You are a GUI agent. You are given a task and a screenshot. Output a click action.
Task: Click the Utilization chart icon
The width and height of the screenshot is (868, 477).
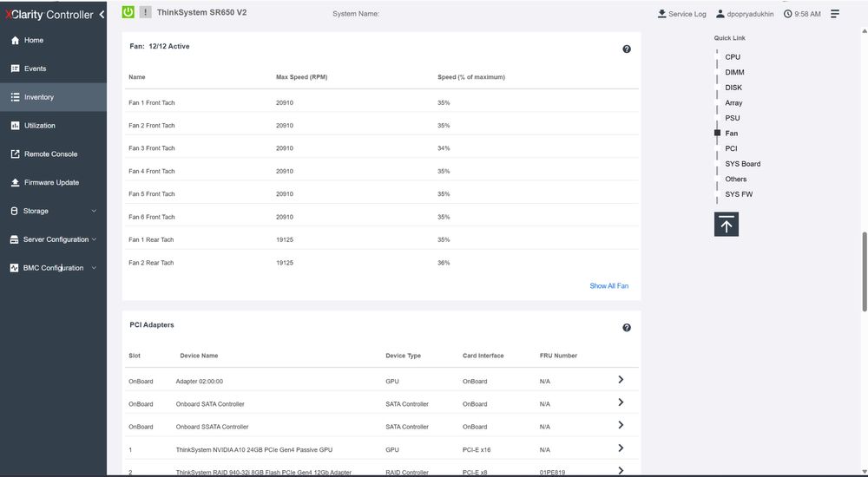[x=15, y=126]
